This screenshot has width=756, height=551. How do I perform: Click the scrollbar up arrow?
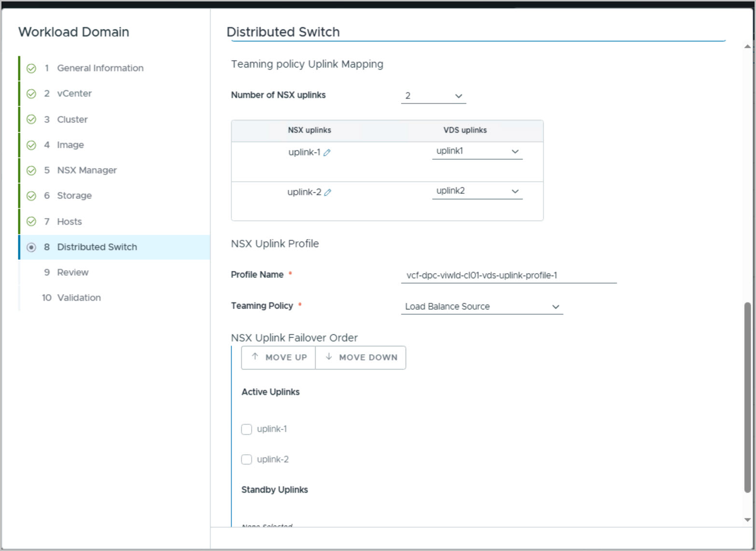[x=747, y=47]
